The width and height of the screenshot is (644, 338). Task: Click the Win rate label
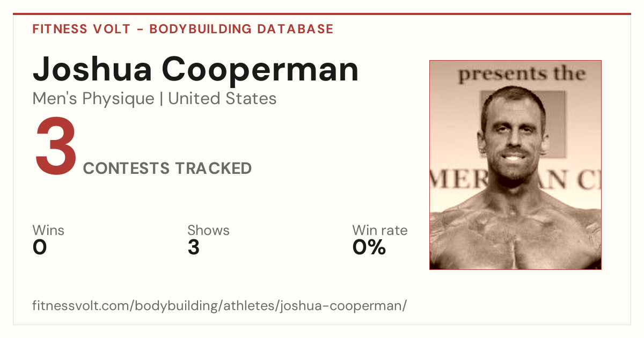380,231
